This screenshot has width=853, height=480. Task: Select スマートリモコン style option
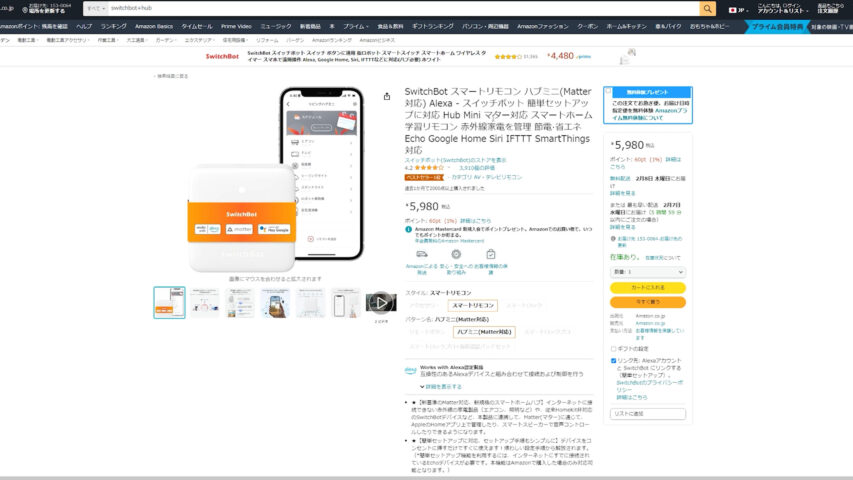(473, 305)
